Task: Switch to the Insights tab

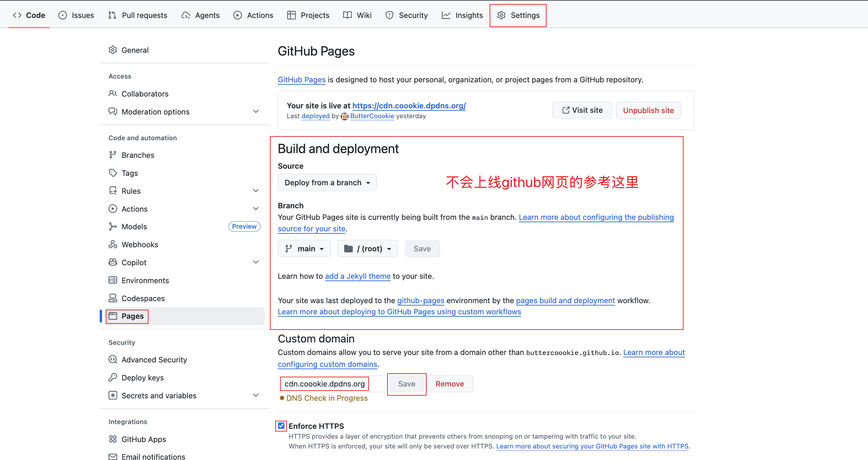Action: 462,15
